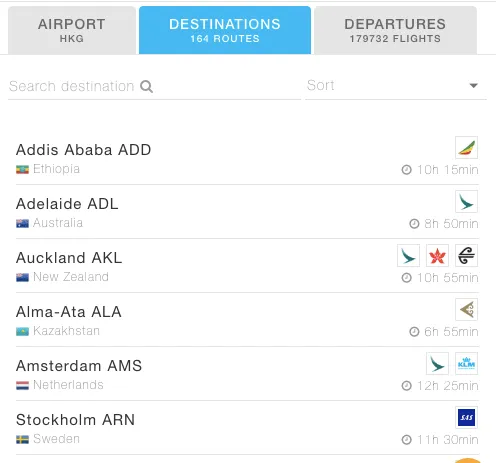The height and width of the screenshot is (463, 496).
Task: Open Alma-Ata ALA destination entry
Action: [x=247, y=320]
